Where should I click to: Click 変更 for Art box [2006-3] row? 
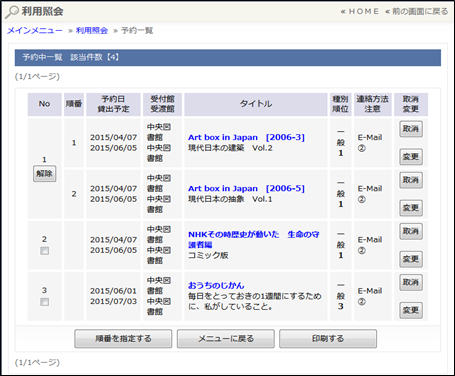click(411, 157)
